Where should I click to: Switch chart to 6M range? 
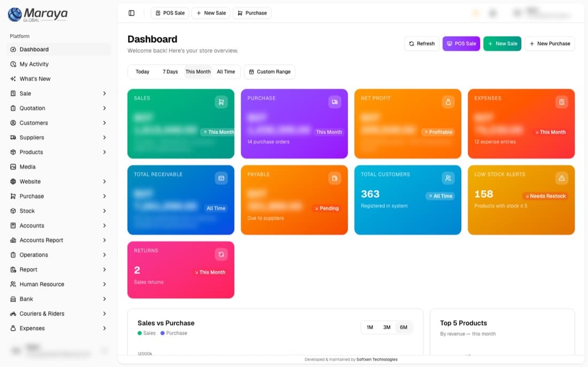coord(404,327)
